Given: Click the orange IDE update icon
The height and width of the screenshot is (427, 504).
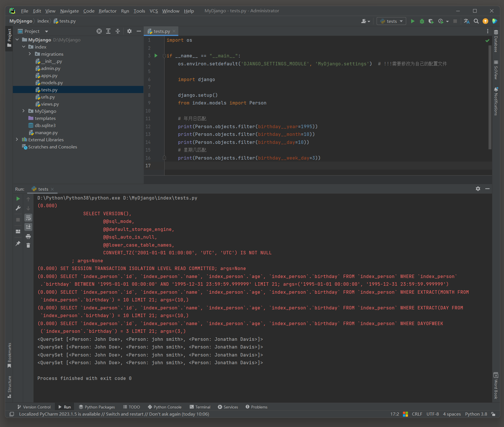Looking at the screenshot, I should (x=485, y=21).
